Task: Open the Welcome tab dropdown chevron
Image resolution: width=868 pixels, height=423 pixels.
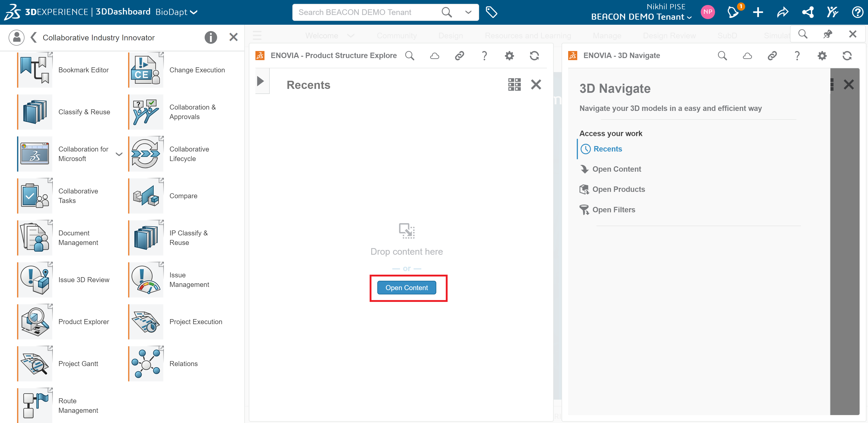Action: (351, 35)
